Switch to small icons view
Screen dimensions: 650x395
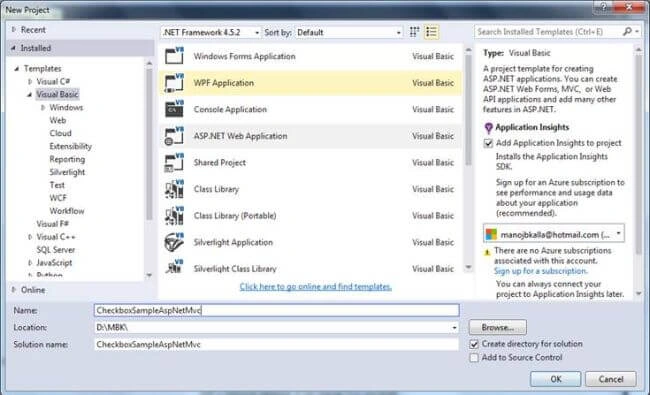click(x=414, y=32)
